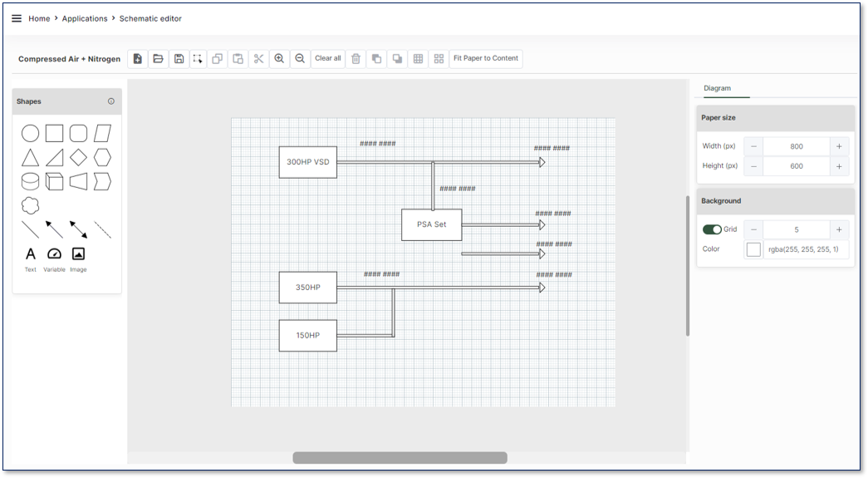Image resolution: width=868 pixels, height=478 pixels.
Task: Switch to the Diagram tab
Action: (x=717, y=88)
